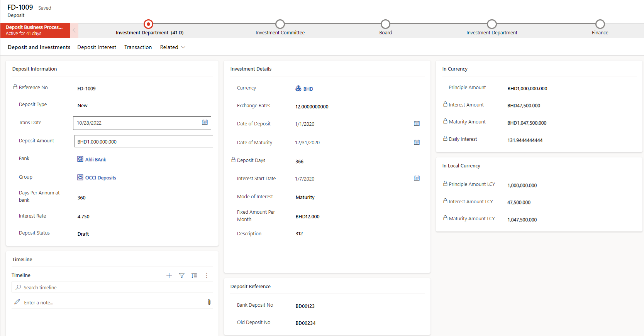Open the OCCI Deposits group link

[100, 177]
